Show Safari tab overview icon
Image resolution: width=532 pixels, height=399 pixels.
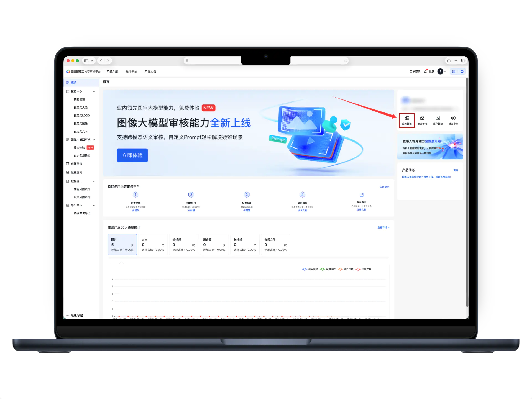[463, 61]
